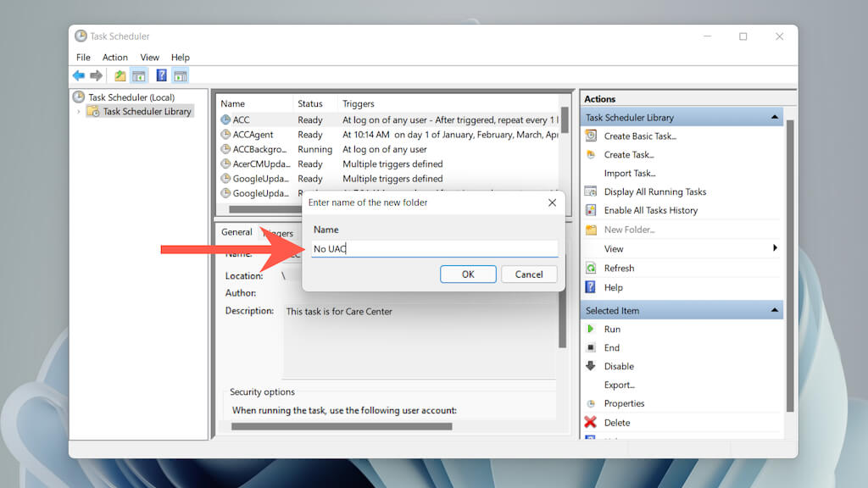Click the End stop icon
This screenshot has width=868, height=488.
(x=591, y=347)
